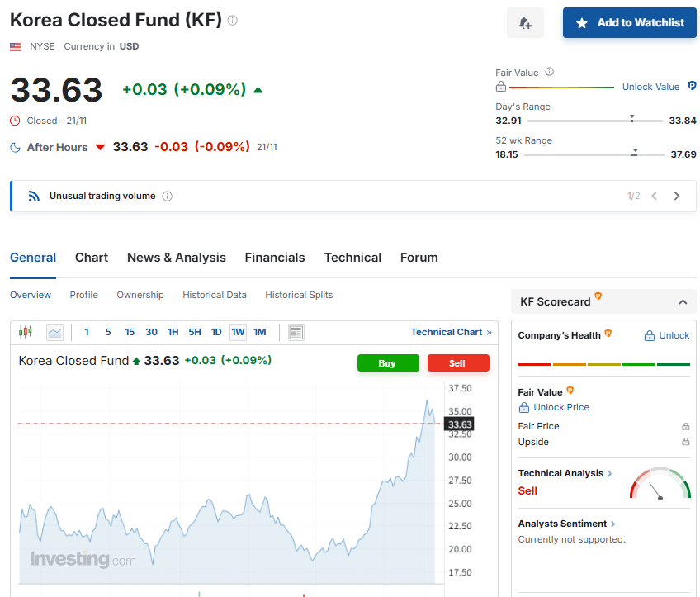Viewport: 700px width, 597px height.
Task: Click the green Buy button
Action: coord(388,363)
